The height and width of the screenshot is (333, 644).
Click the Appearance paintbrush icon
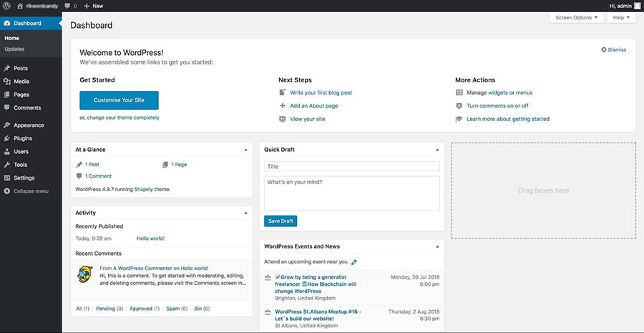pos(7,125)
